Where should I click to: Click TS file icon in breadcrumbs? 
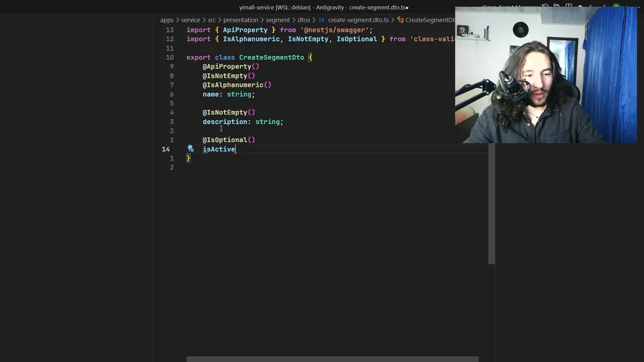(x=321, y=20)
